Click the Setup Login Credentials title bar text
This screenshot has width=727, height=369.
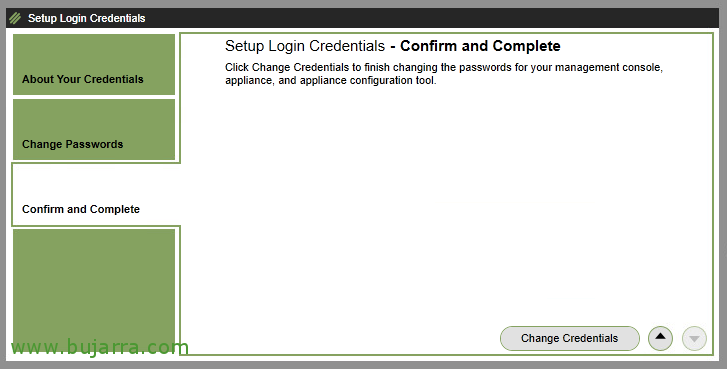coord(87,18)
